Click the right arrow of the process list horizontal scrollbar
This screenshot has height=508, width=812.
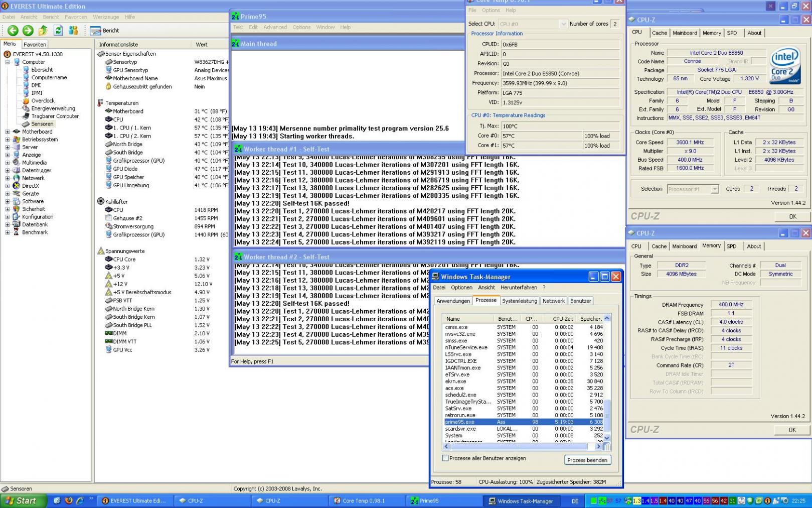[598, 446]
